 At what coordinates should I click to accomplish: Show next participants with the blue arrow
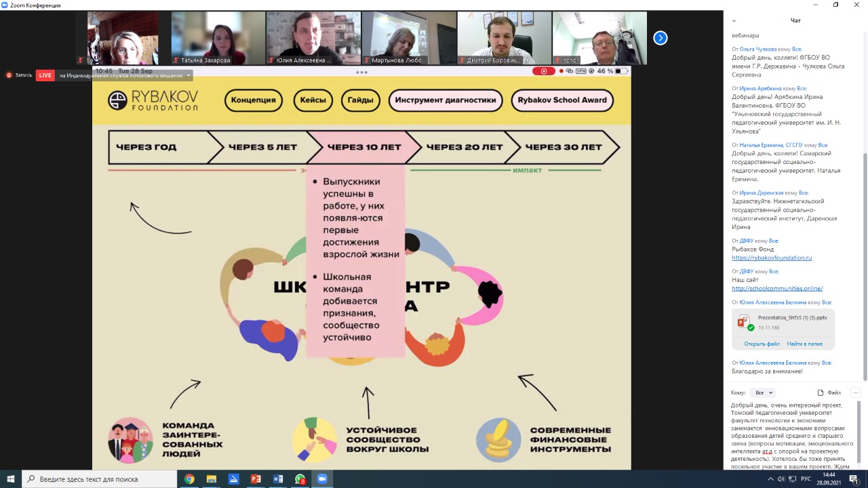tap(660, 38)
